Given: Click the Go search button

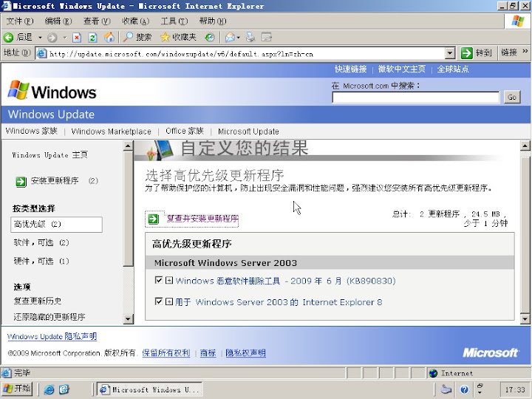Looking at the screenshot, I should pos(512,98).
